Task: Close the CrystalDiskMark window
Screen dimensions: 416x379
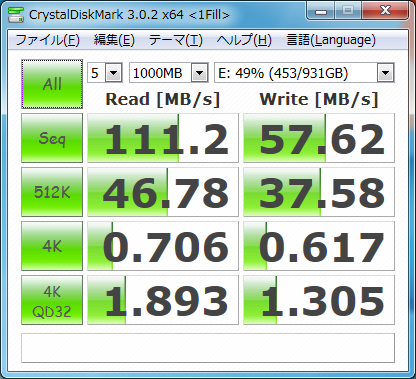Action: 385,11
